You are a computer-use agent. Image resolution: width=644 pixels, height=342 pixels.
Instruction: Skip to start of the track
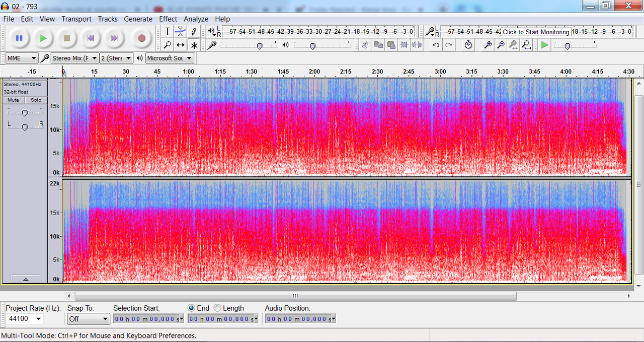(91, 38)
